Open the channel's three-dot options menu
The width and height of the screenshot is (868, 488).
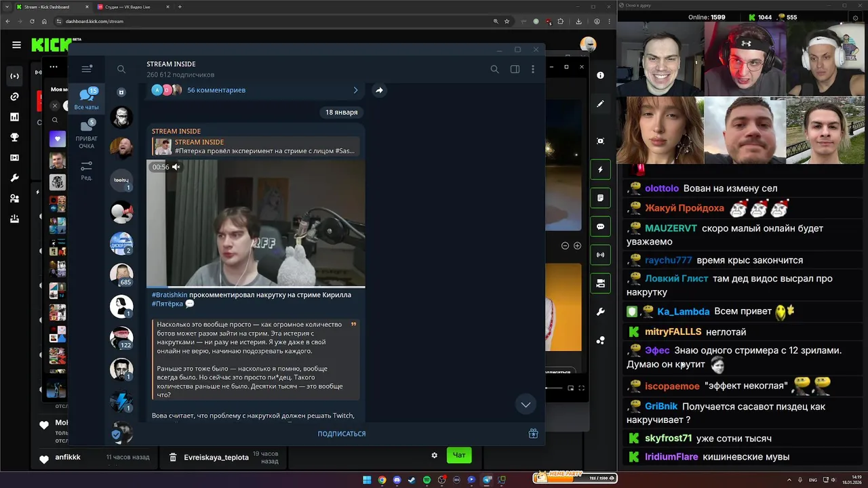(533, 69)
